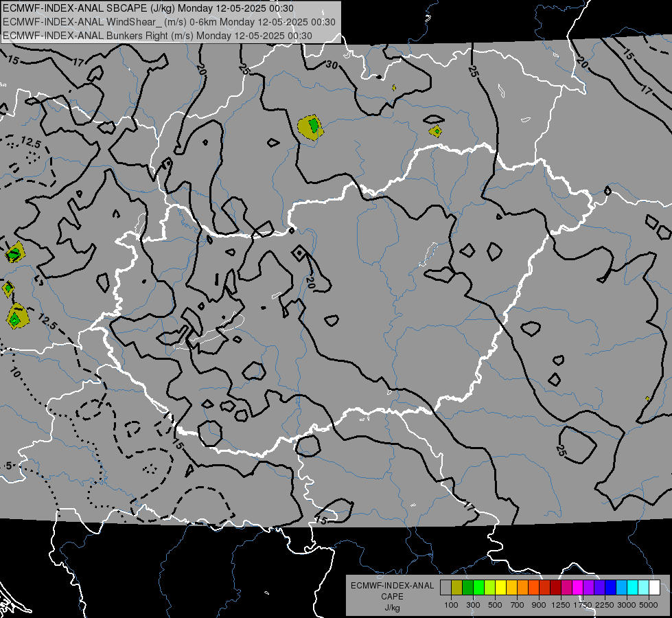Select the 1750 legend tick label
672x618 pixels.
[583, 605]
